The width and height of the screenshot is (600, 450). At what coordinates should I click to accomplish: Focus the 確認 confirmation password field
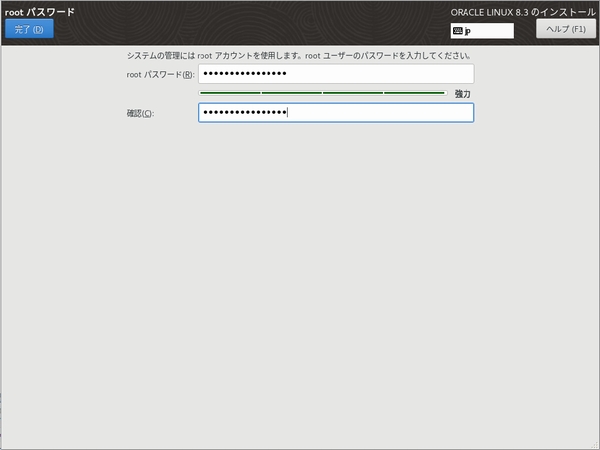tap(336, 112)
